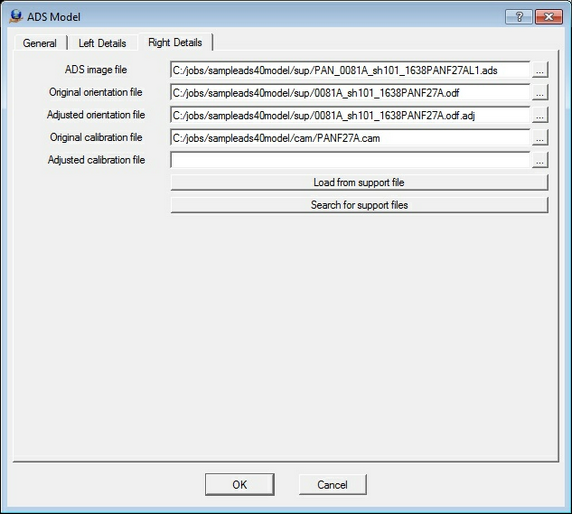Viewport: 572px width, 514px height.
Task: Browse for the adjusted orientation file
Action: click(x=540, y=115)
